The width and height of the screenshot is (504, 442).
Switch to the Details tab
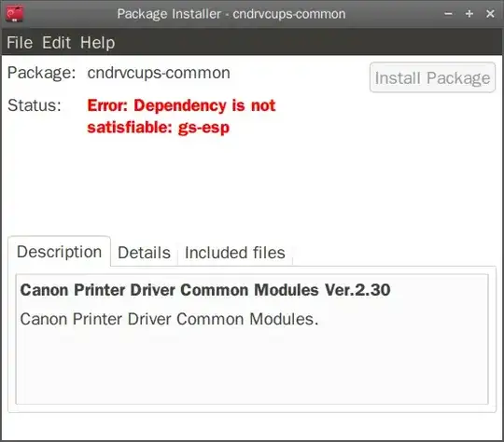pos(144,253)
